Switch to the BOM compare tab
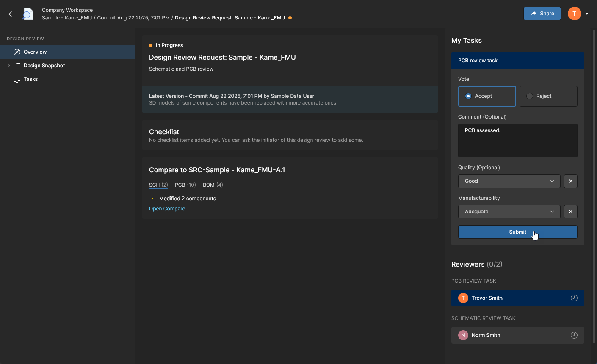The width and height of the screenshot is (597, 364). [x=213, y=185]
